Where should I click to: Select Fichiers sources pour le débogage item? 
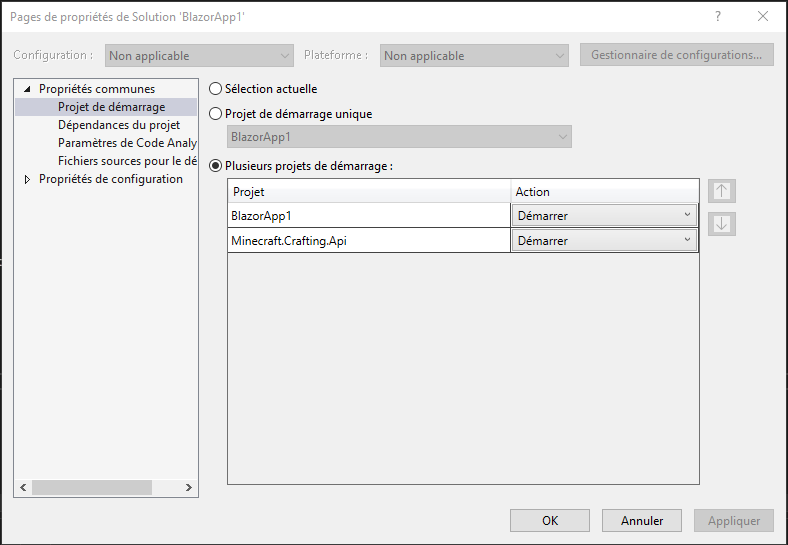pos(127,161)
